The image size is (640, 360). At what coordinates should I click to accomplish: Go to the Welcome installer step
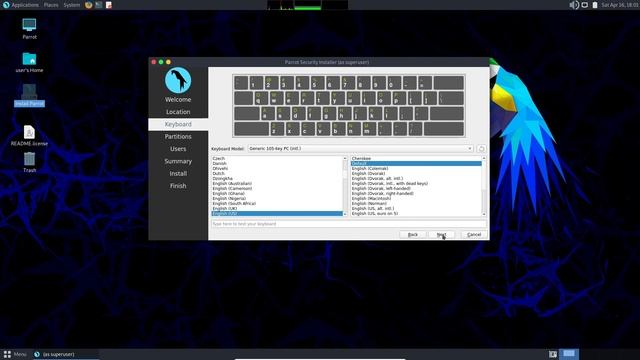tap(178, 100)
